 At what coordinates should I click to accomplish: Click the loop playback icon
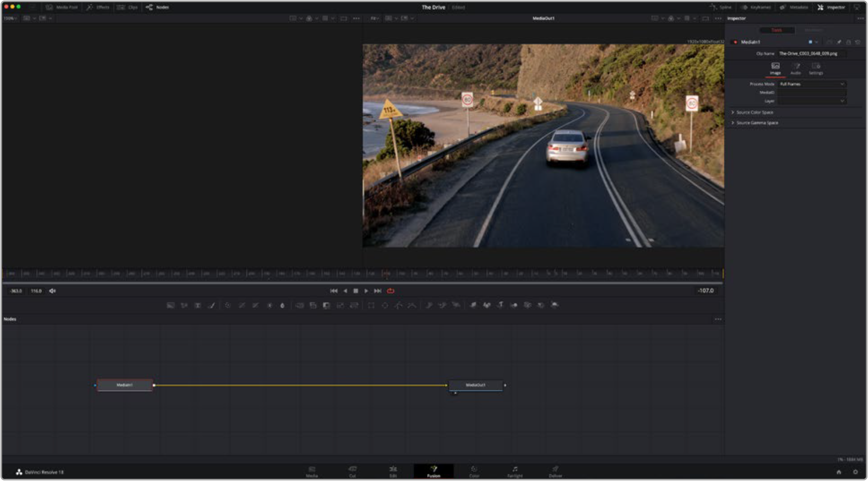(391, 291)
